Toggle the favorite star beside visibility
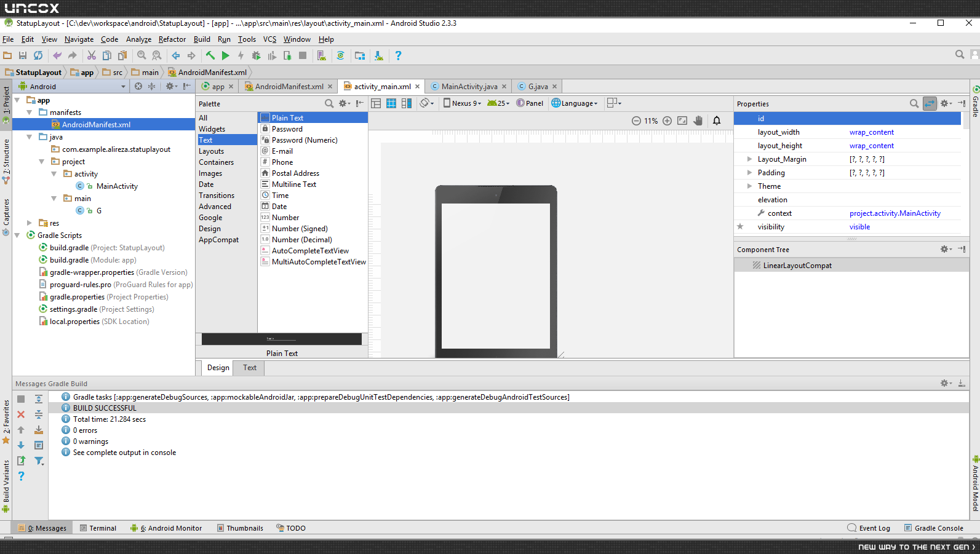Screen dimensions: 980x554 pyautogui.click(x=740, y=226)
